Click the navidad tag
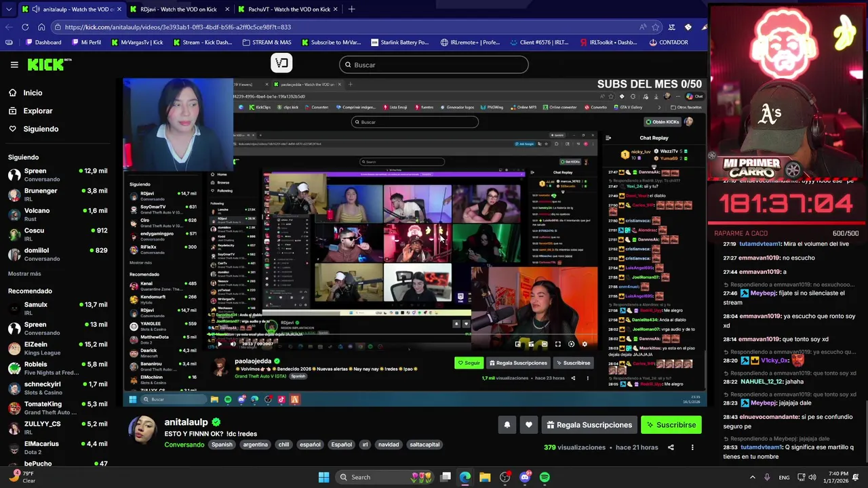 [x=389, y=445]
